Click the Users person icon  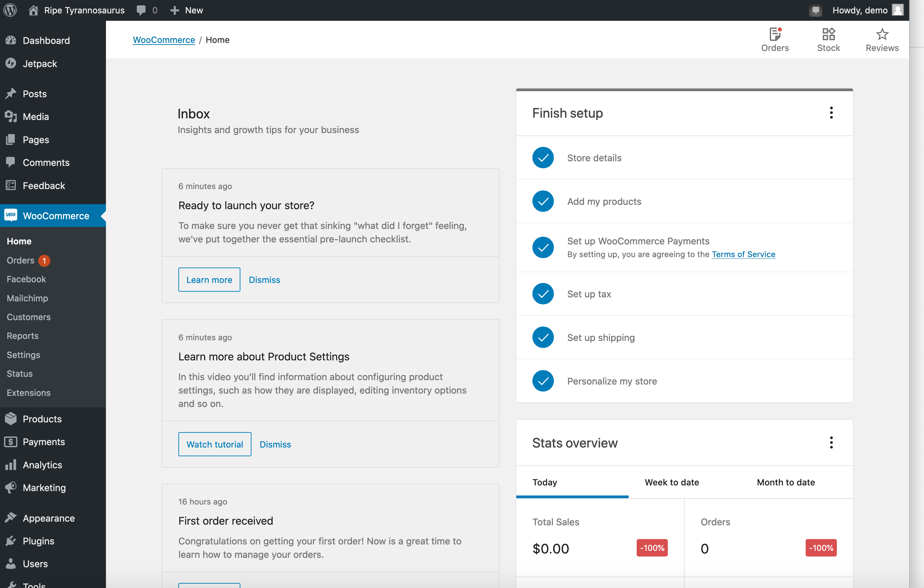pyautogui.click(x=11, y=564)
